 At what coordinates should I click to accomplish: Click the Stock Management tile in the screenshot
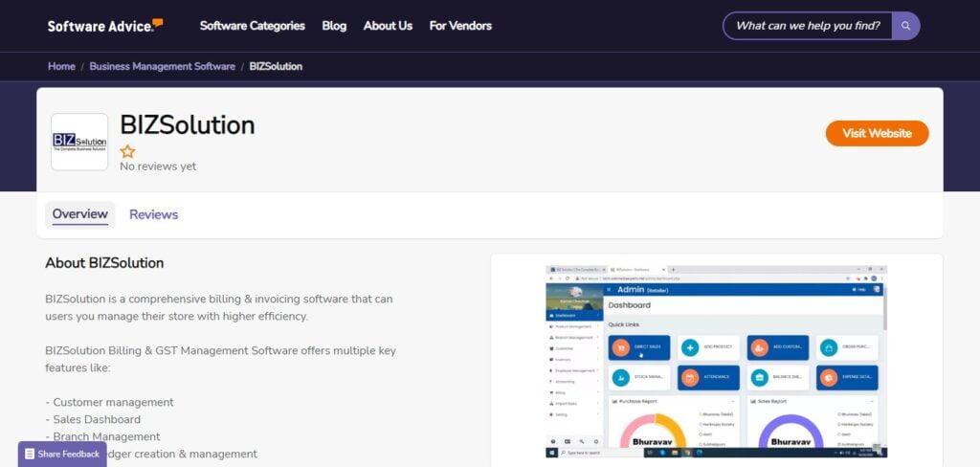click(x=638, y=378)
